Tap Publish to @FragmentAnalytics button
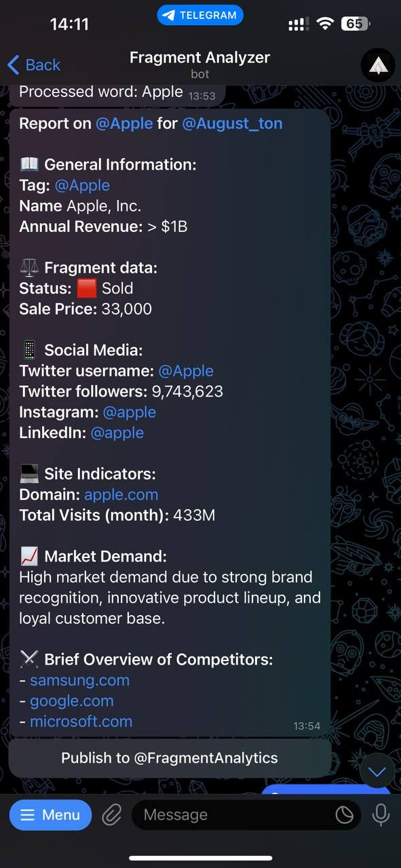 pyautogui.click(x=170, y=758)
